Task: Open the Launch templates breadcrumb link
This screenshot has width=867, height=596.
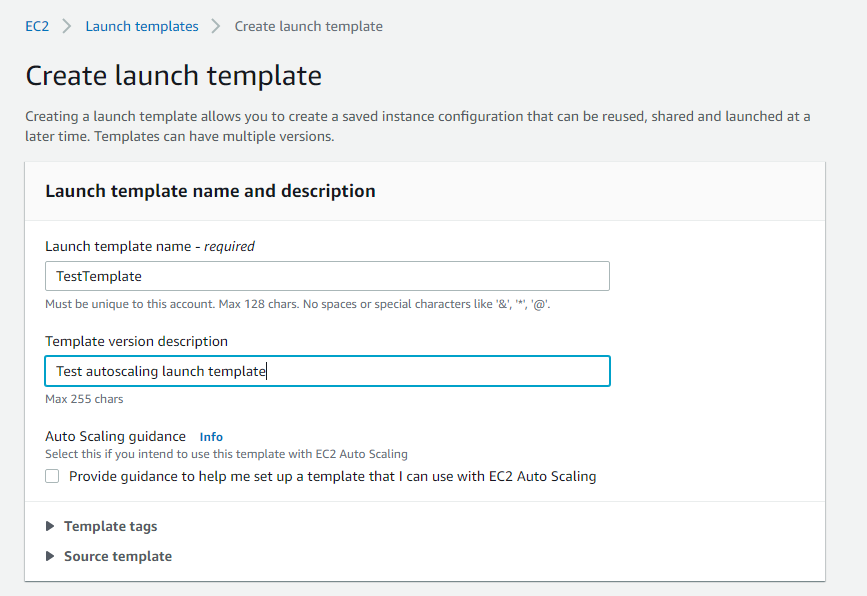Action: (x=141, y=26)
